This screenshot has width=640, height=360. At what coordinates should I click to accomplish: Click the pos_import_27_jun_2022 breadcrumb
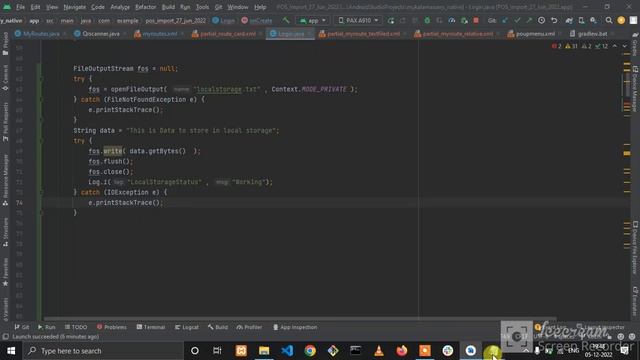point(176,20)
